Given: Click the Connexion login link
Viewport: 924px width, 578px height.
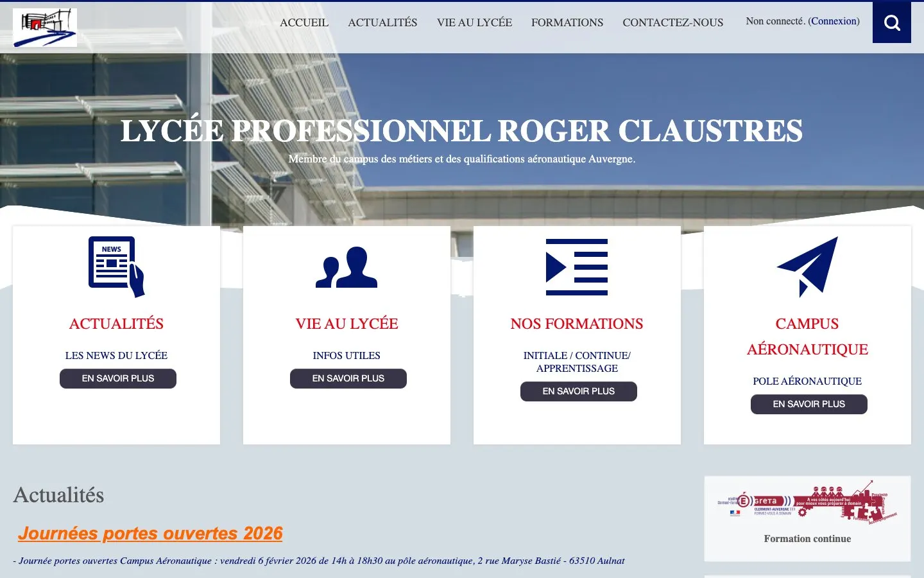Looking at the screenshot, I should 834,21.
